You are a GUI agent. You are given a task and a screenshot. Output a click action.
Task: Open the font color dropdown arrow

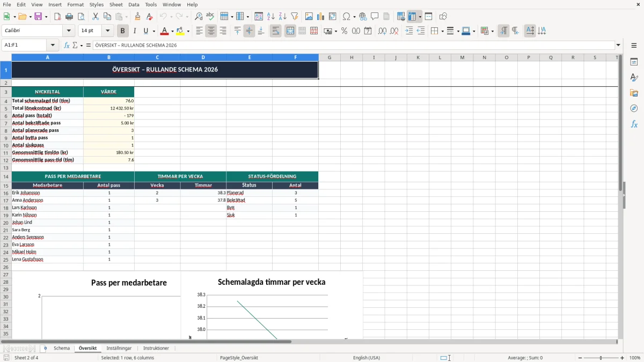point(172,31)
